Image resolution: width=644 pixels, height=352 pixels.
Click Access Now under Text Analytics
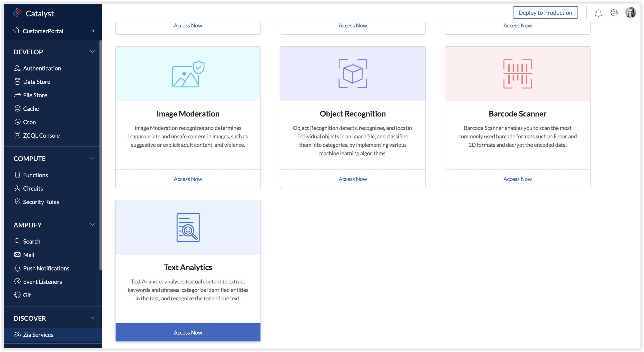click(x=188, y=332)
